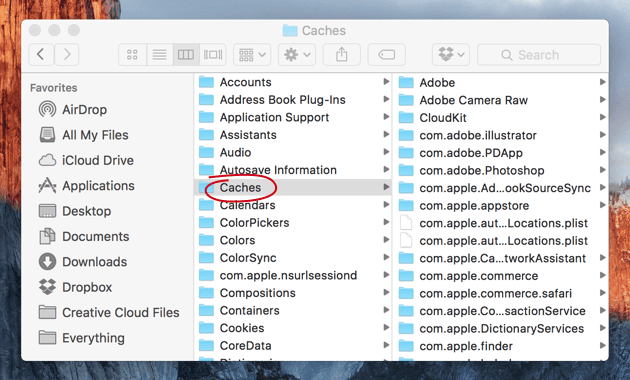Switch to icon view
Image resolution: width=630 pixels, height=380 pixels.
tap(132, 54)
